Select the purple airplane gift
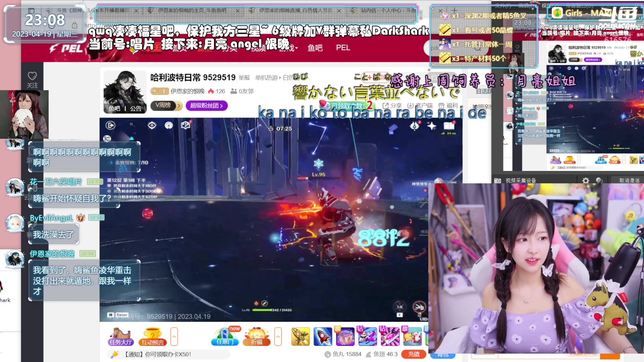644x362 pixels. click(368, 337)
